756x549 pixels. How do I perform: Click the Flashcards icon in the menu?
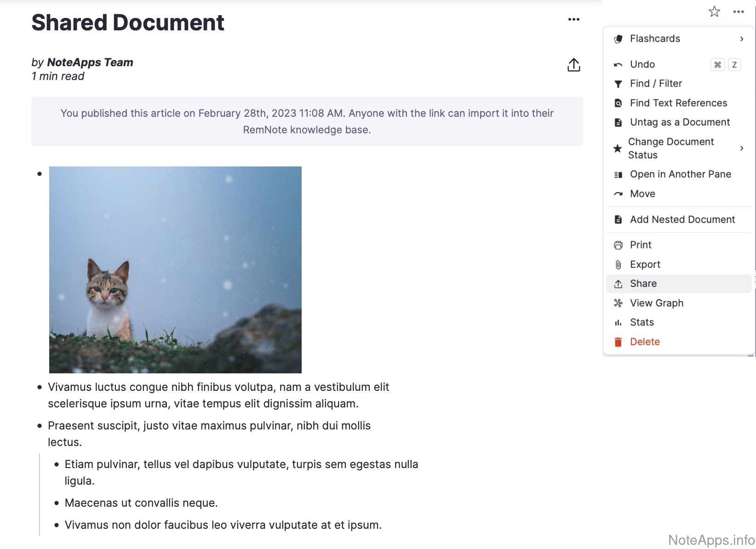tap(619, 39)
